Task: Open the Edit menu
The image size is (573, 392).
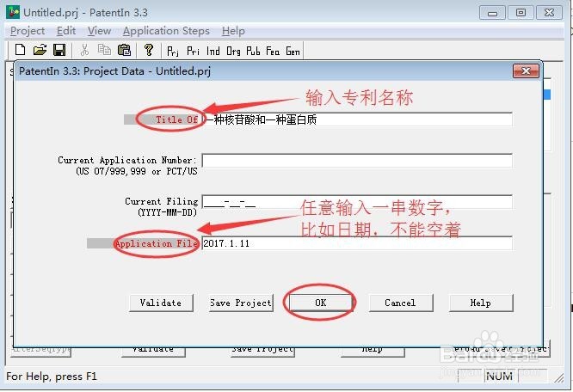Action: 66,31
